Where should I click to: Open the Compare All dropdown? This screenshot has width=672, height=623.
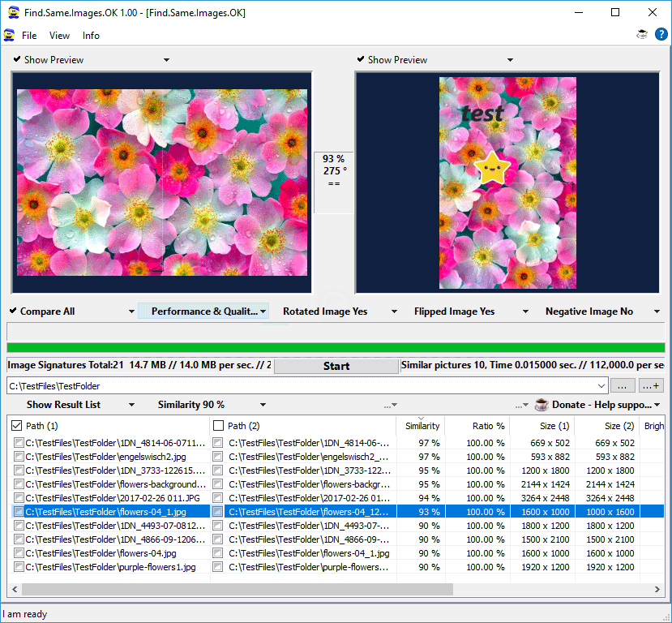tap(131, 311)
